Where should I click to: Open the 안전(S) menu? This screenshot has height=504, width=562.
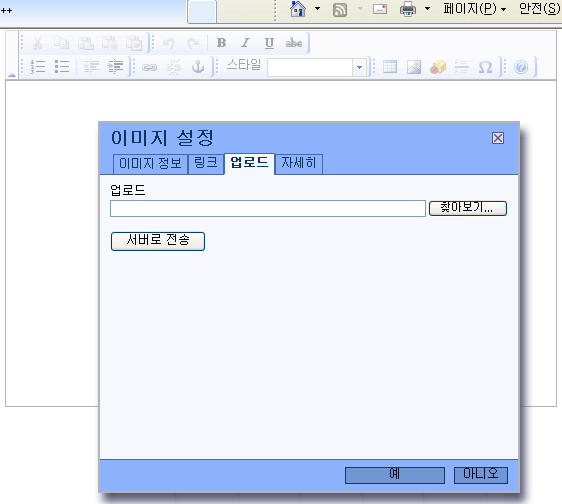pyautogui.click(x=539, y=9)
